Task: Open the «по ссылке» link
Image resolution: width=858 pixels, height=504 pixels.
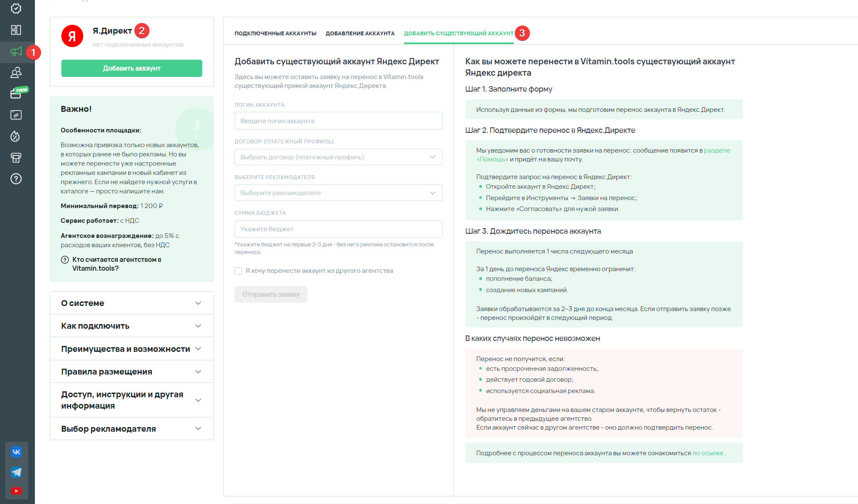Action: click(708, 453)
